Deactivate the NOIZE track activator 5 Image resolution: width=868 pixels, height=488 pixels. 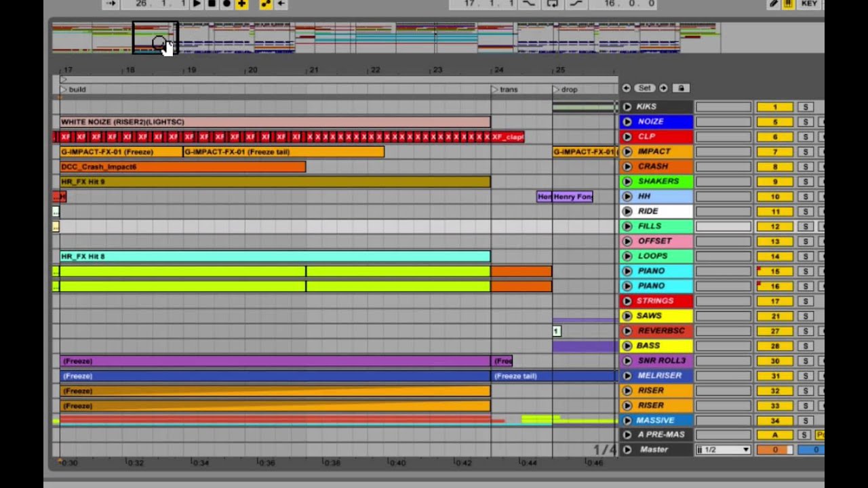775,122
